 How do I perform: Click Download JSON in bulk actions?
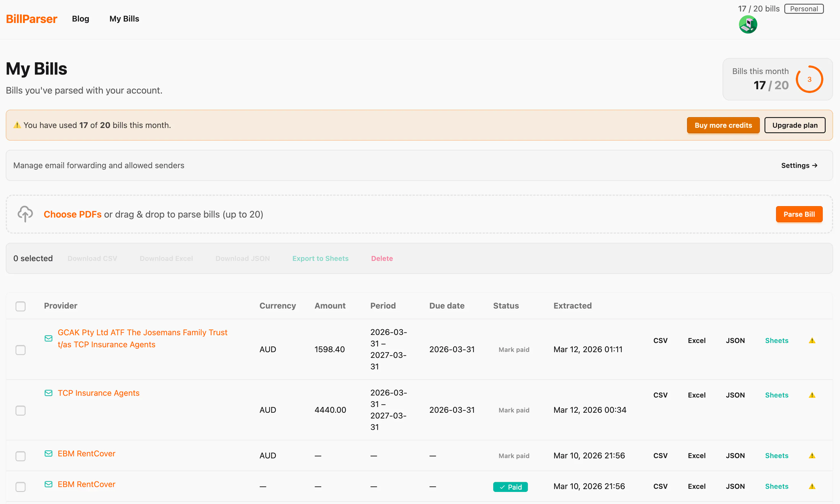[243, 258]
